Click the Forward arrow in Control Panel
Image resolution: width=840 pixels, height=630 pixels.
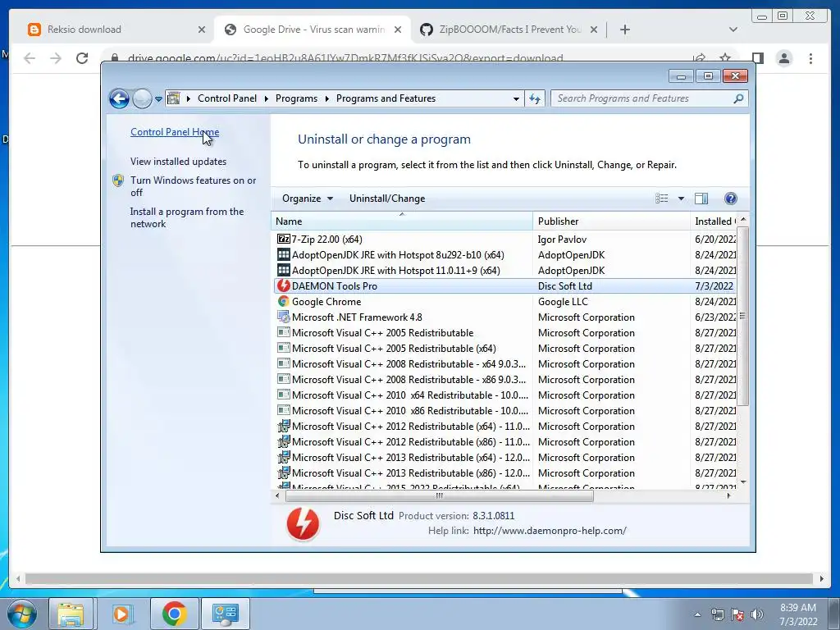click(142, 98)
